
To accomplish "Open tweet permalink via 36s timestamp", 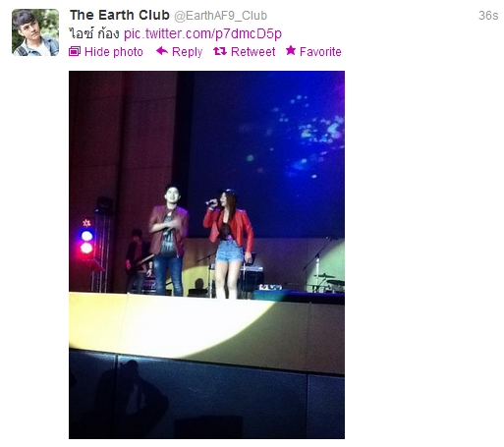I will [488, 16].
